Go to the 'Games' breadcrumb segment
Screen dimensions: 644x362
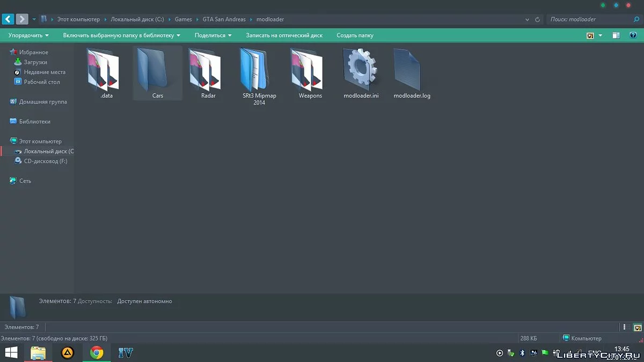184,19
